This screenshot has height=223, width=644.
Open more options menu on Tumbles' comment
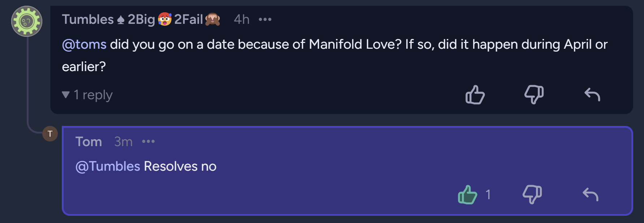[265, 19]
